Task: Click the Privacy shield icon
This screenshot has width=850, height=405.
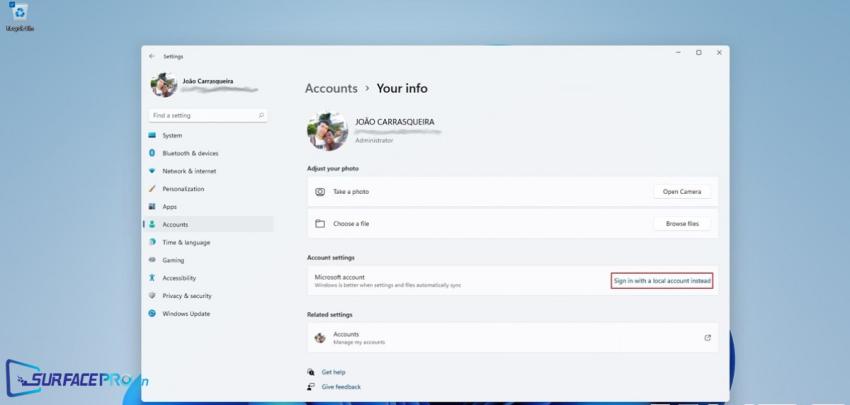Action: coord(152,296)
